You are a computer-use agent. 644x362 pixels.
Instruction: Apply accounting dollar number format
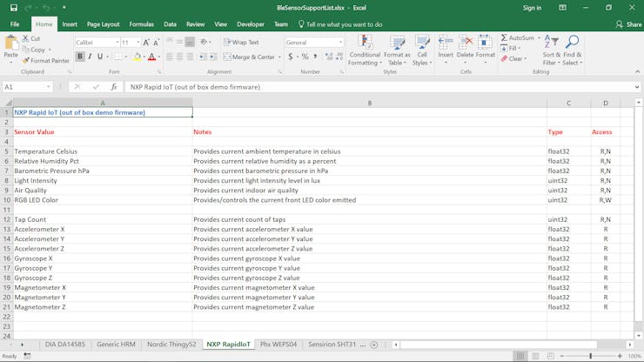coord(291,57)
